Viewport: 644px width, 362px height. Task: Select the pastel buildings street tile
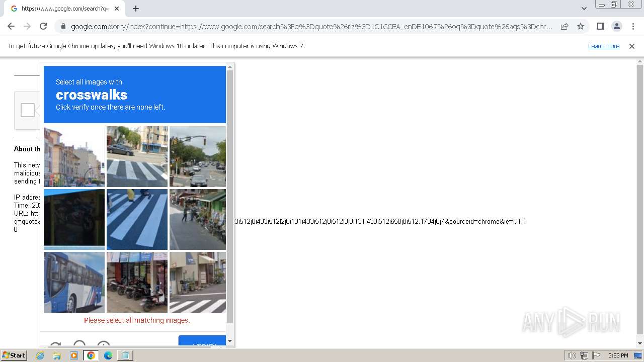pos(74,156)
